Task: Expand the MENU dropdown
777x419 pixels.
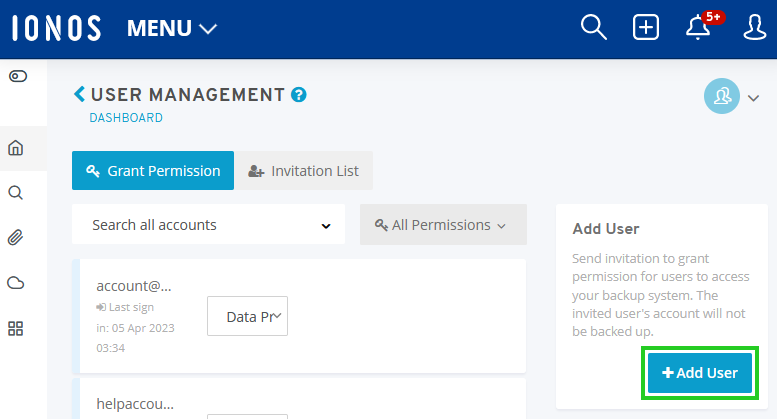Action: coord(172,28)
